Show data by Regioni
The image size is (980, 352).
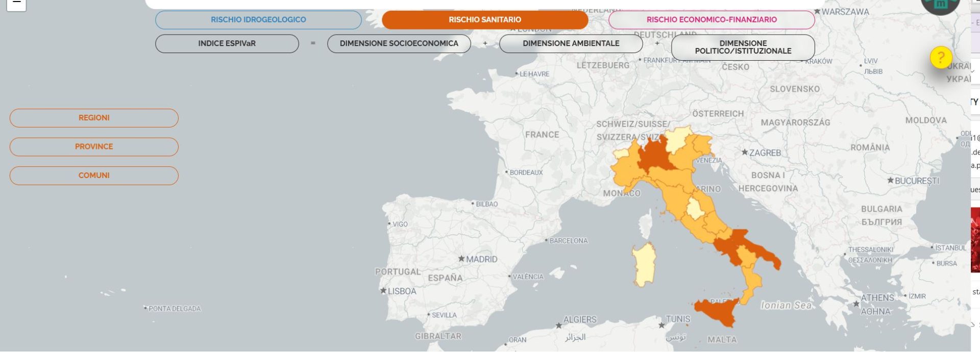(94, 118)
